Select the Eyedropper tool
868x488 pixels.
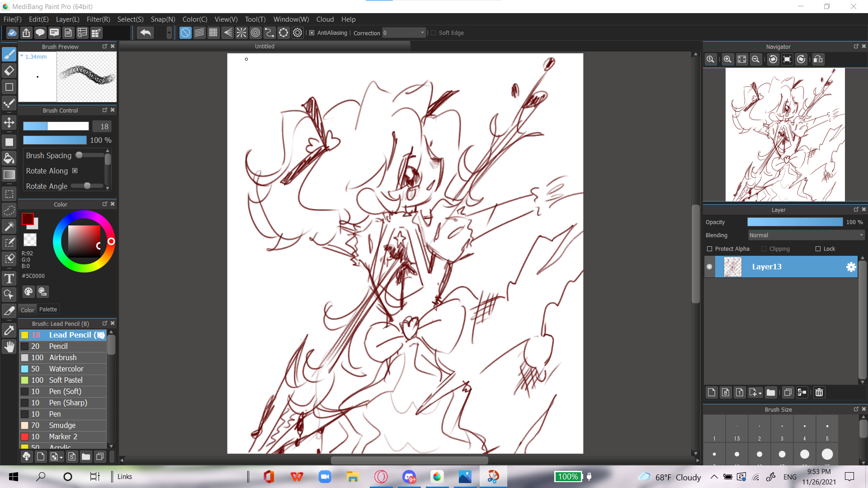(9, 330)
